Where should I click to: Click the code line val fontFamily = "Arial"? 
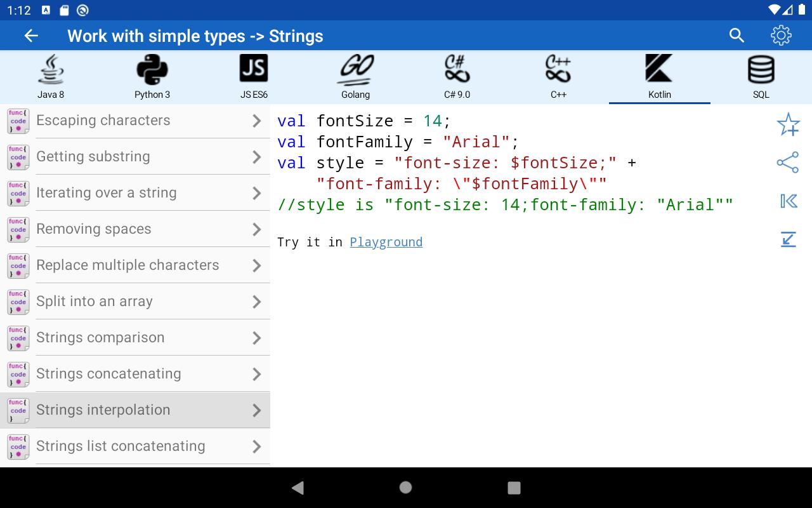coord(398,142)
